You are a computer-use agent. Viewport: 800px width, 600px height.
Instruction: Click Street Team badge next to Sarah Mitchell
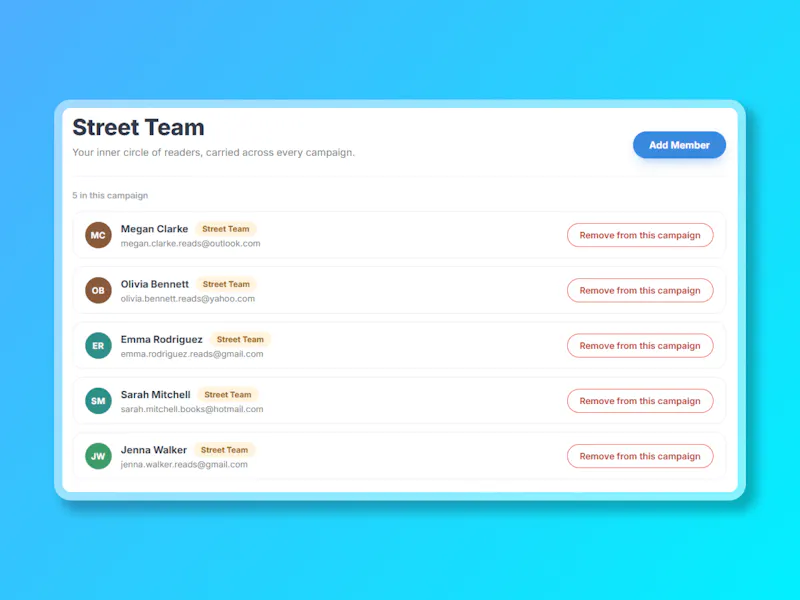pyautogui.click(x=228, y=394)
